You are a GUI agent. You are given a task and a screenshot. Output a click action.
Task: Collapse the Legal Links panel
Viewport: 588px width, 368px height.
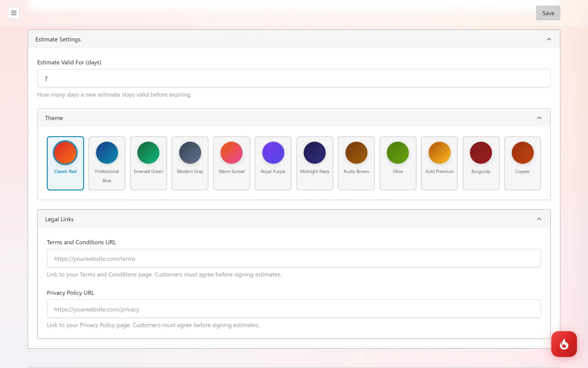(x=539, y=219)
